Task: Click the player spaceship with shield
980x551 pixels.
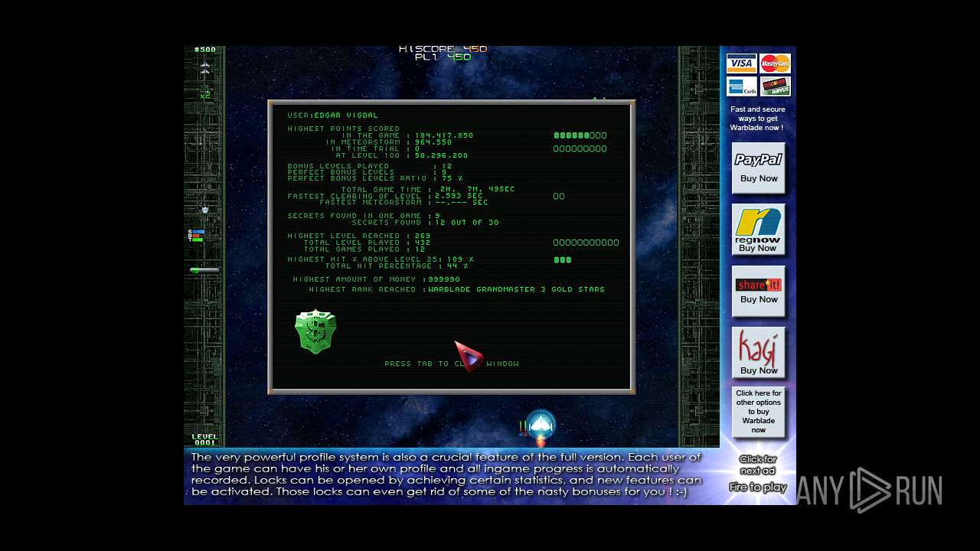Action: 541,427
